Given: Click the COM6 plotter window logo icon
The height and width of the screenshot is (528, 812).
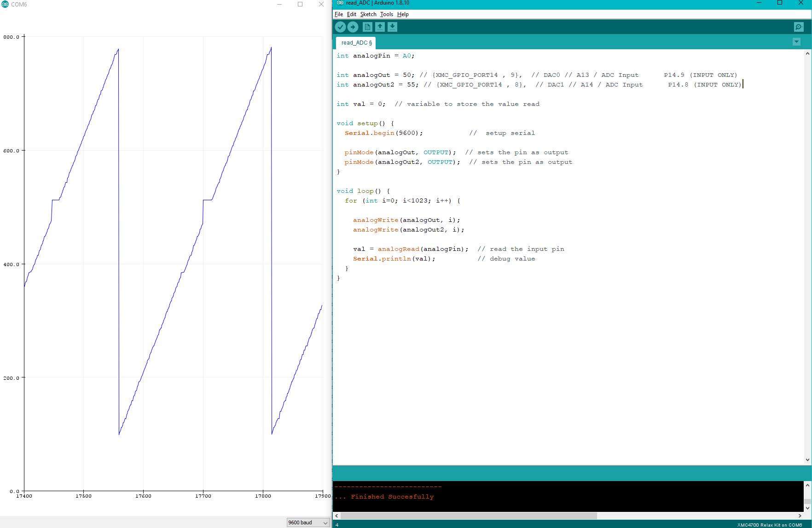Looking at the screenshot, I should [x=5, y=4].
